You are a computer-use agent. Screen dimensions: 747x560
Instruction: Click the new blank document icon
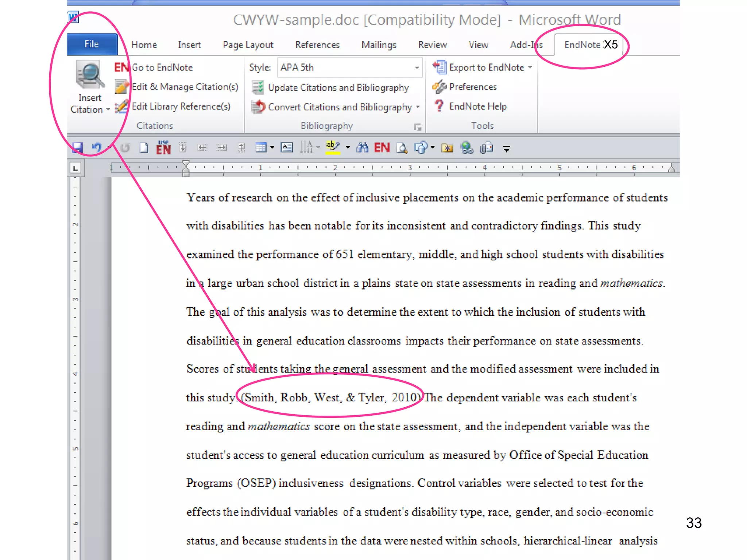pyautogui.click(x=144, y=148)
